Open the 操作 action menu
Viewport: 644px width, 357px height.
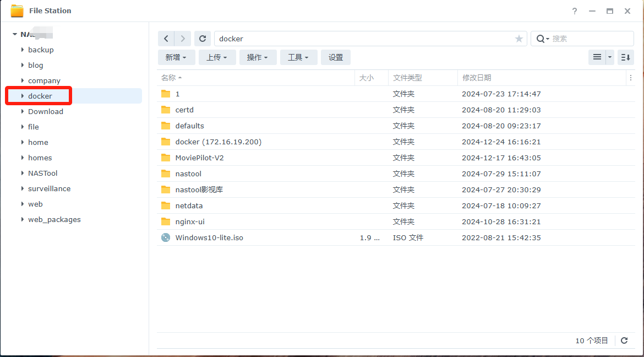coord(258,57)
